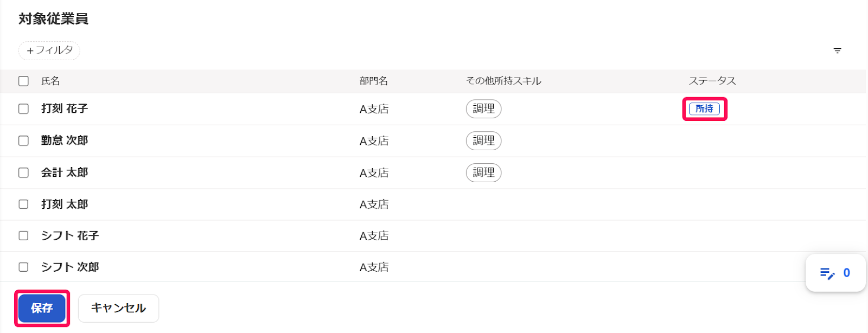This screenshot has height=333, width=868.
Task: Click 調理 skill tag for 打刻 花子
Action: (x=483, y=109)
